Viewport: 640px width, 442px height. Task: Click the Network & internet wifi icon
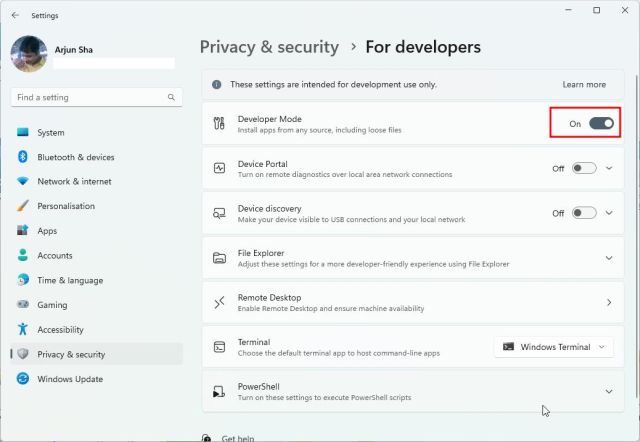click(22, 182)
